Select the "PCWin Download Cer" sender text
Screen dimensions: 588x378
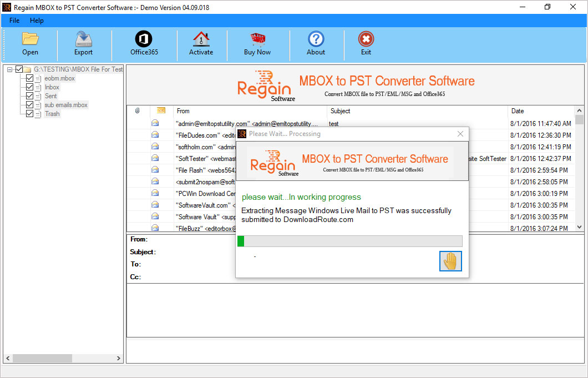click(205, 194)
